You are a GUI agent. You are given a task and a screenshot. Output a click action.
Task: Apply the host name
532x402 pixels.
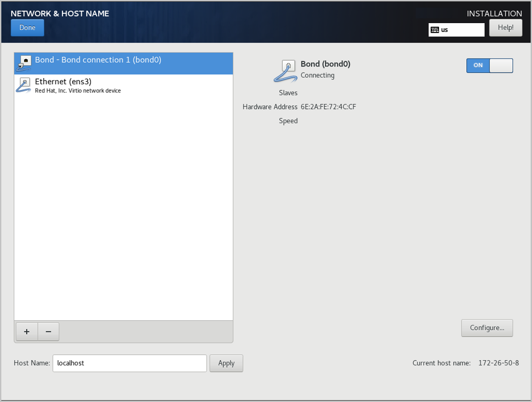tap(226, 363)
